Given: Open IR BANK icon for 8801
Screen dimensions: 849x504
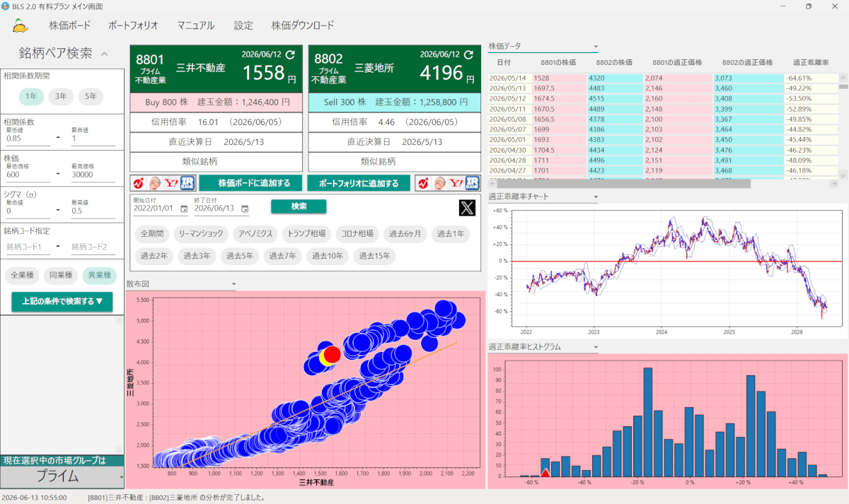Looking at the screenshot, I should pos(187,183).
